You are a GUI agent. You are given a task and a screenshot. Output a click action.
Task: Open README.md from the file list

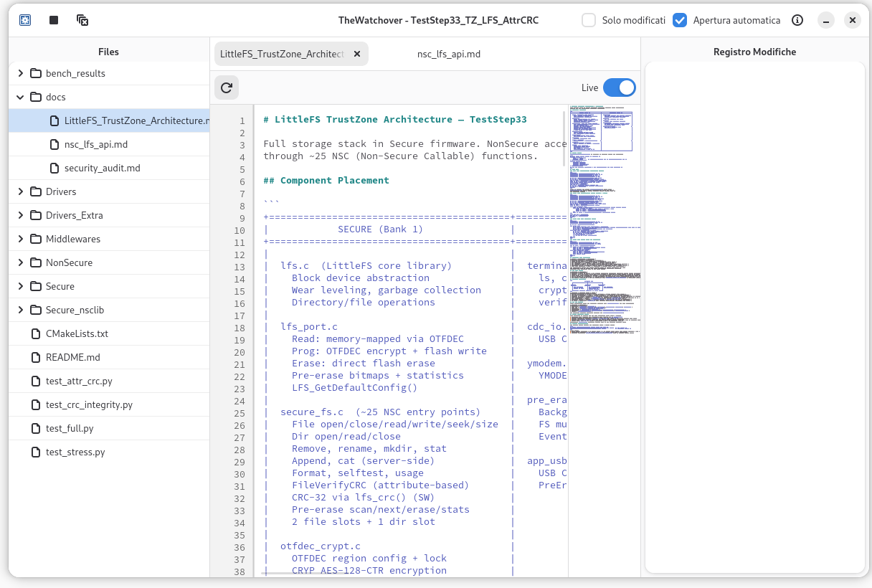[x=72, y=357]
